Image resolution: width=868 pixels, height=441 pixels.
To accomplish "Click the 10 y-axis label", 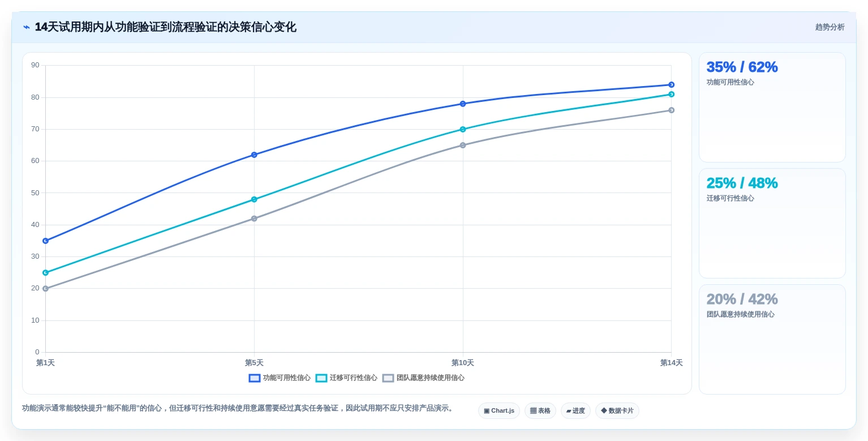I will pyautogui.click(x=35, y=320).
